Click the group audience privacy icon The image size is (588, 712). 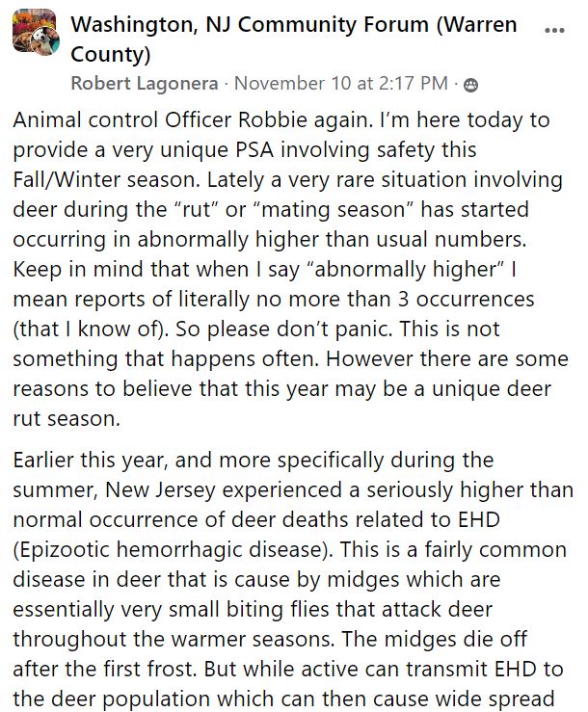click(469, 85)
